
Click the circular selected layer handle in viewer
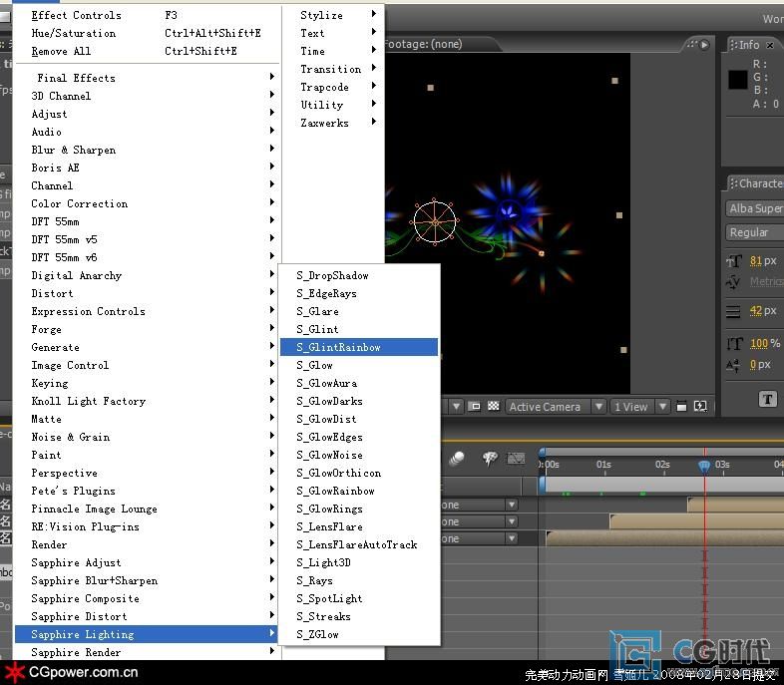tap(435, 221)
